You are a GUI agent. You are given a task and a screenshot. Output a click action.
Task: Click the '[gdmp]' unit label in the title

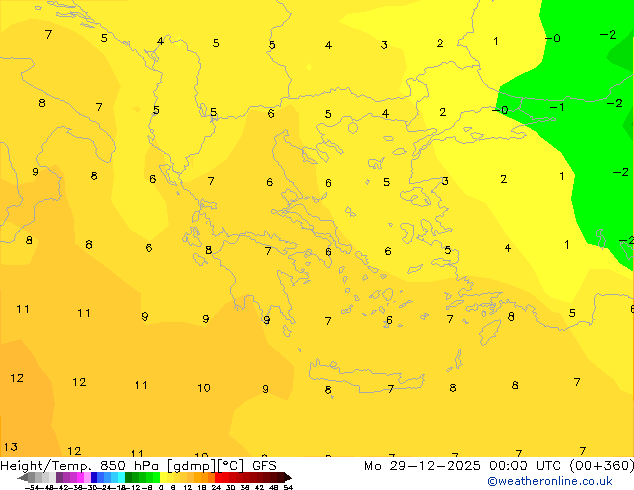(x=192, y=466)
